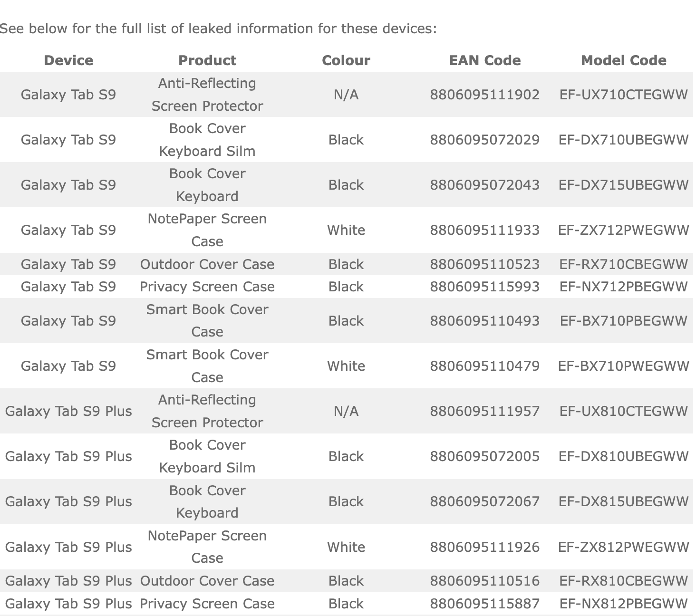Click EAN code 8806095072067

tap(485, 501)
